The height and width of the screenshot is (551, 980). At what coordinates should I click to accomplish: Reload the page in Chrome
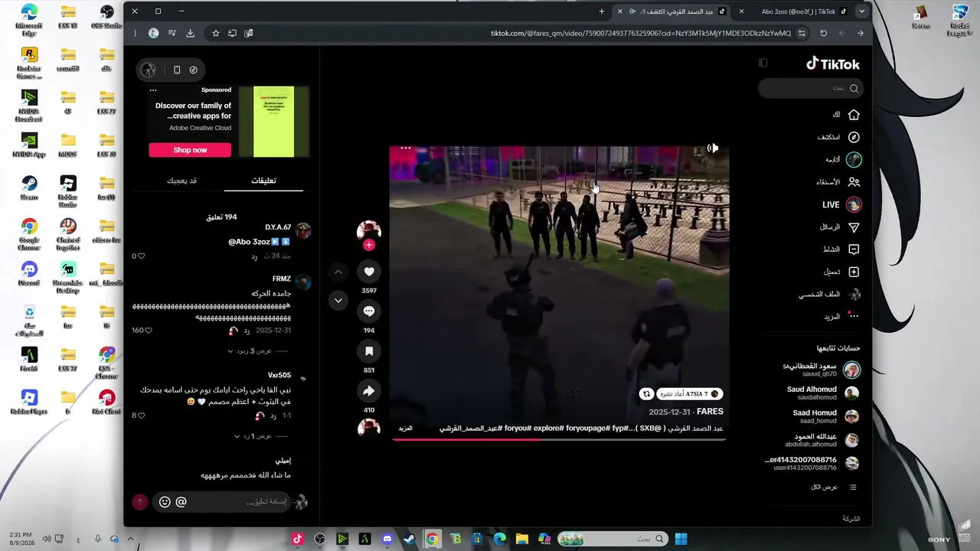click(x=823, y=33)
